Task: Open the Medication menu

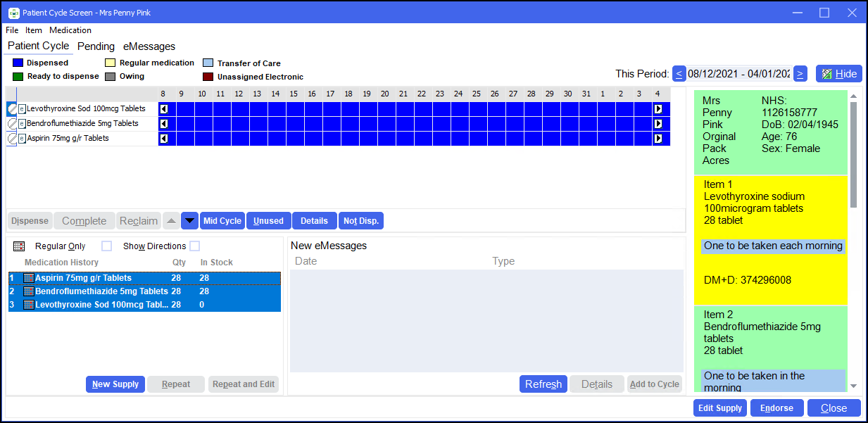Action: point(70,30)
